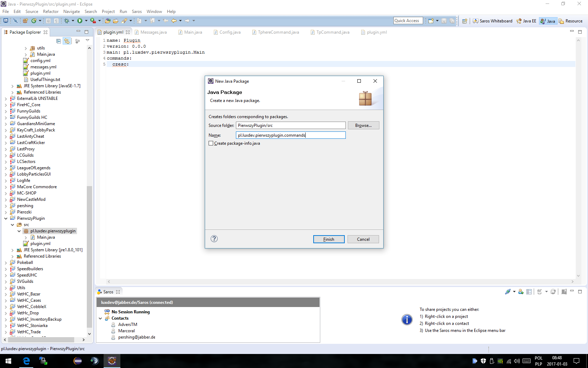Click the dialog help question mark icon
The image size is (588, 368).
(214, 239)
